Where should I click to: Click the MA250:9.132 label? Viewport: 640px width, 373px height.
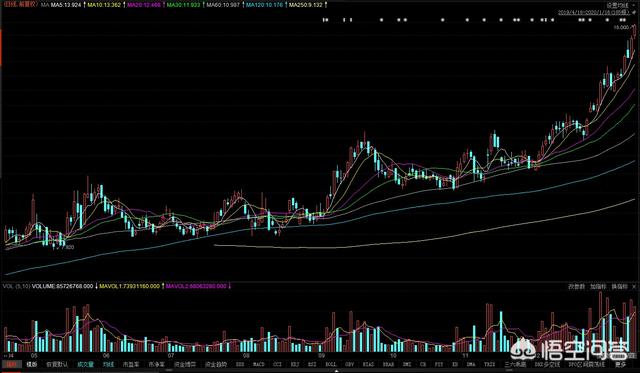click(x=306, y=5)
